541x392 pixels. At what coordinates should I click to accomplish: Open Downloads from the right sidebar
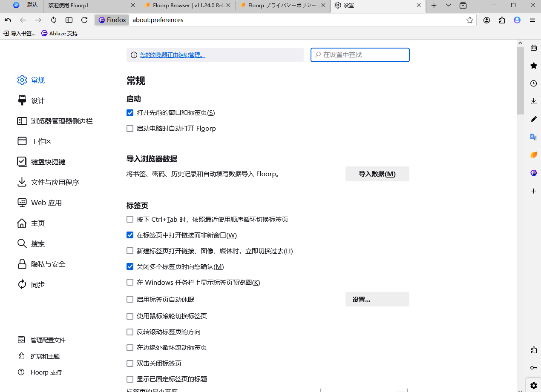pos(533,101)
